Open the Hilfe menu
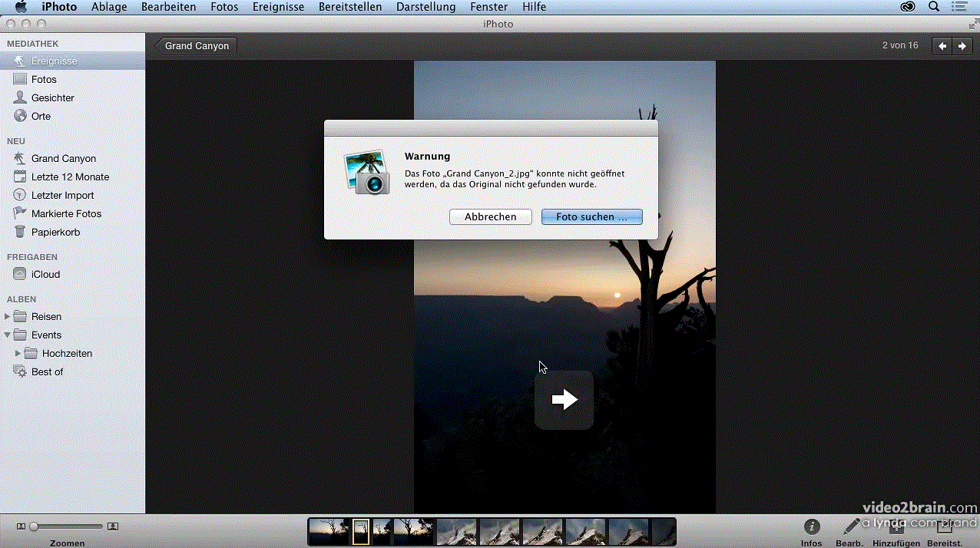980x548 pixels. pyautogui.click(x=534, y=7)
